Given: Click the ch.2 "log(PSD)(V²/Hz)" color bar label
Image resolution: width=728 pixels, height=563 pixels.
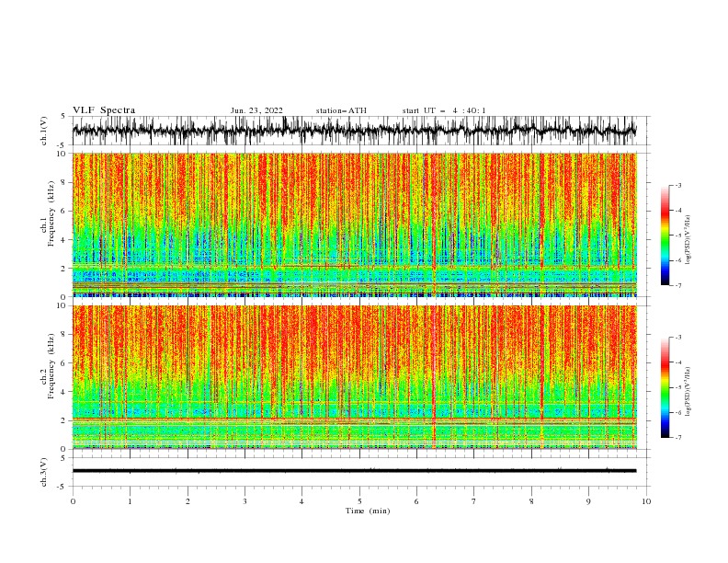Looking at the screenshot, I should [x=688, y=391].
